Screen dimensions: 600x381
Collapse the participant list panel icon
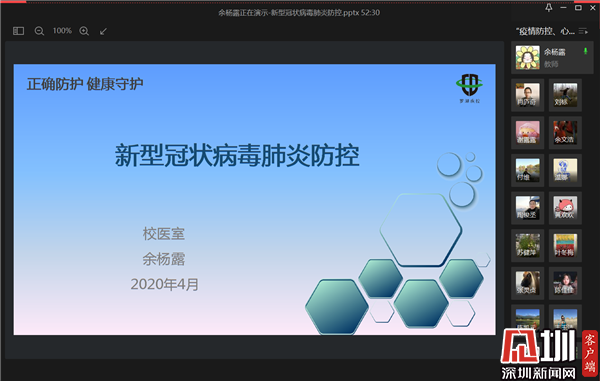[583, 31]
